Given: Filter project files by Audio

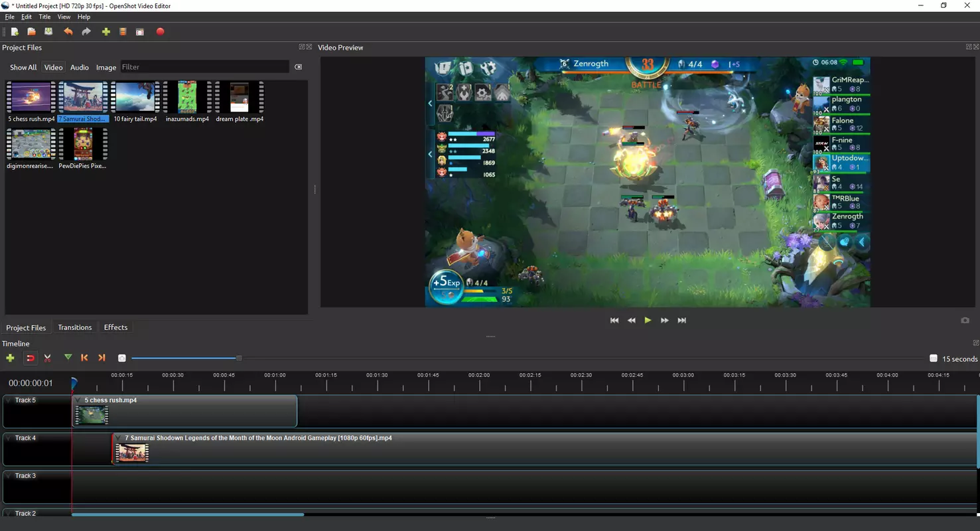Looking at the screenshot, I should (80, 67).
